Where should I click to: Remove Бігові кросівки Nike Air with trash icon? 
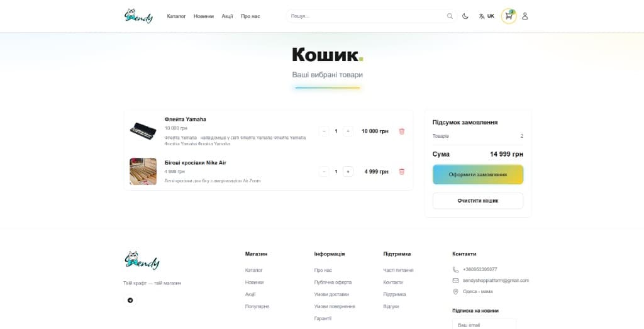click(402, 172)
